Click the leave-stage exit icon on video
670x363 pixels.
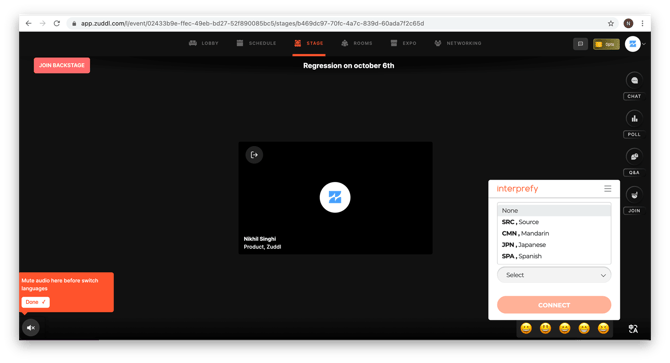click(x=254, y=155)
